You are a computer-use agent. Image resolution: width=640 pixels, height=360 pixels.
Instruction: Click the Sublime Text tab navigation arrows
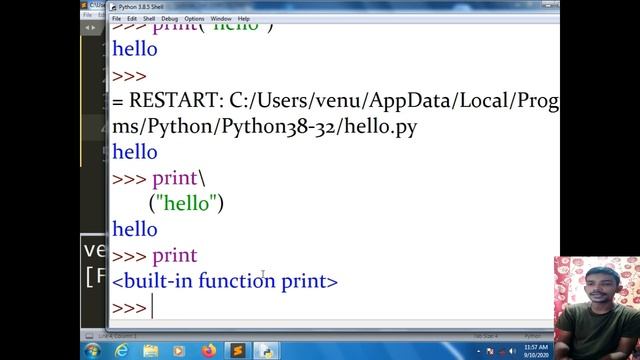click(x=90, y=28)
